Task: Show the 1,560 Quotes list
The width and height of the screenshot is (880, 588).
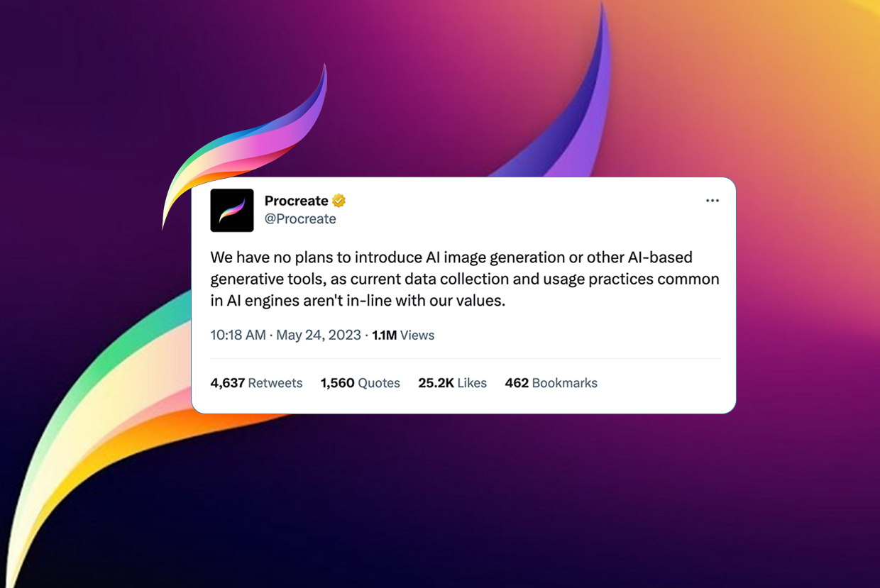Action: point(361,383)
